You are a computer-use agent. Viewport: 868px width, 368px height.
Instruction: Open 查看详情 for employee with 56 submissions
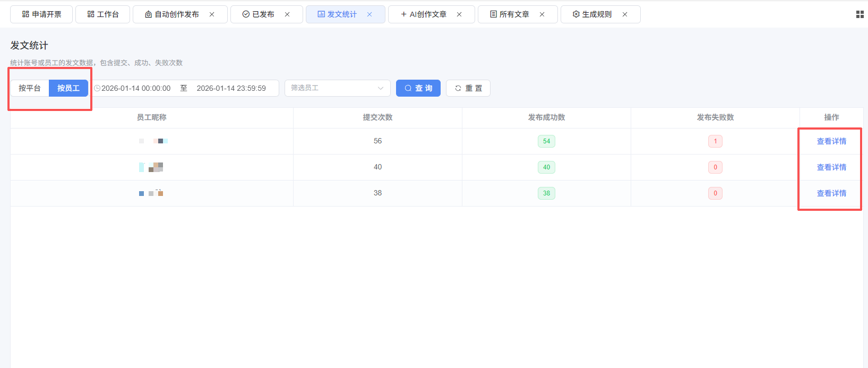coord(831,141)
